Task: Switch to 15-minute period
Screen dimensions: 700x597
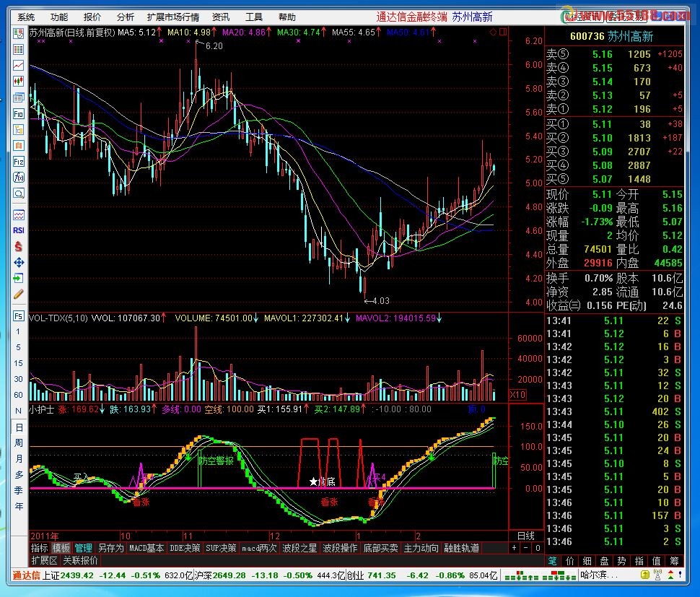Action: tap(18, 363)
